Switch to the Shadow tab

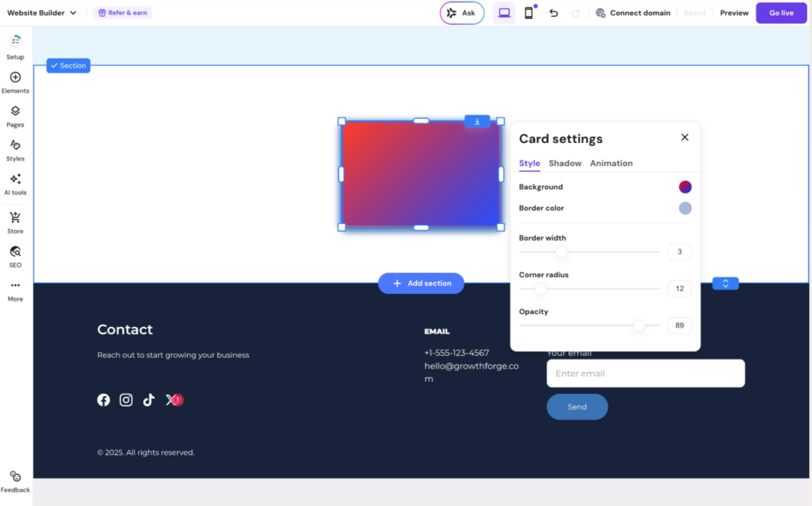(565, 163)
